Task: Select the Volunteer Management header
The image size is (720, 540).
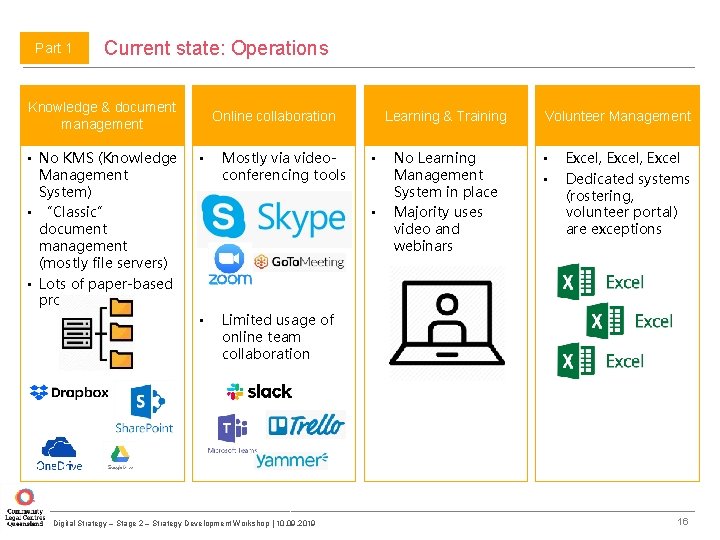Action: coord(618,115)
